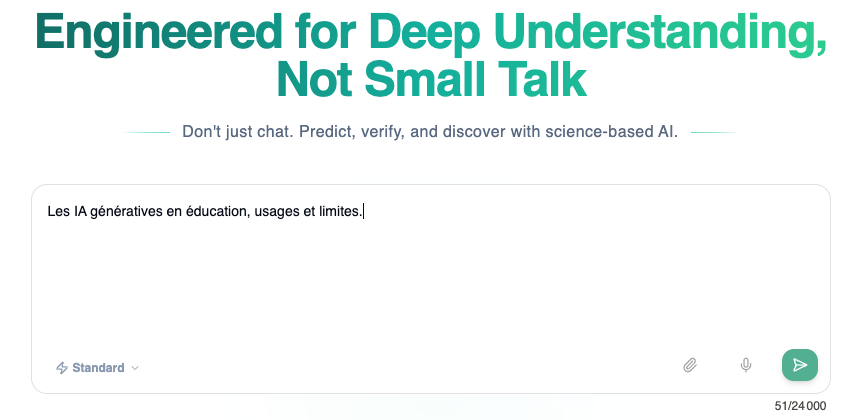Click the "Engineered for Deep Understanding," heading line
The height and width of the screenshot is (420, 842).
(431, 34)
